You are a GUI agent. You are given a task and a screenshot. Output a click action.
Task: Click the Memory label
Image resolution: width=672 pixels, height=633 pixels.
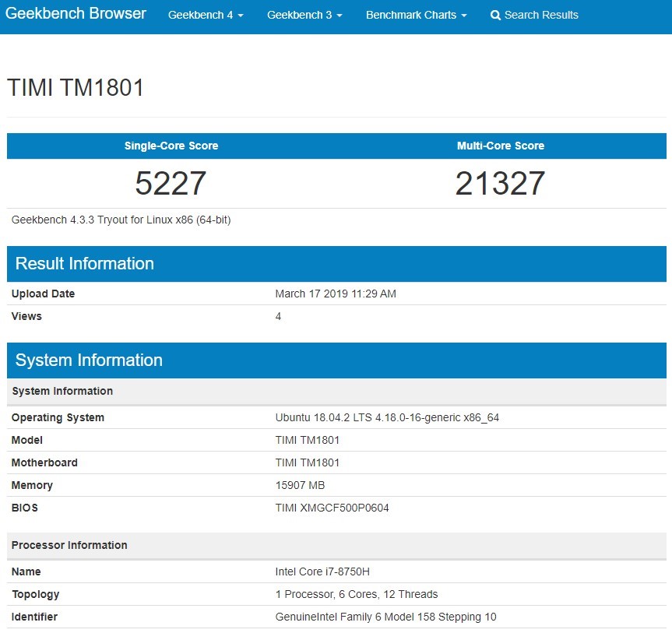[32, 485]
